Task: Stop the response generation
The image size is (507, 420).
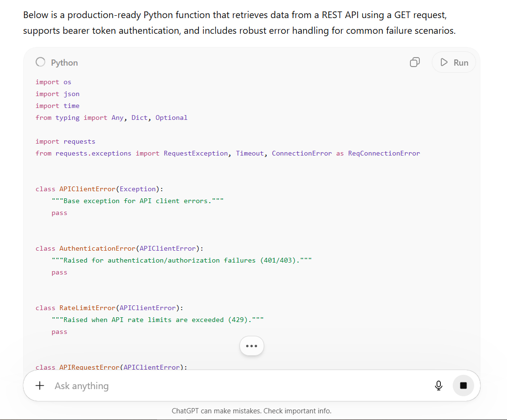Action: 463,385
